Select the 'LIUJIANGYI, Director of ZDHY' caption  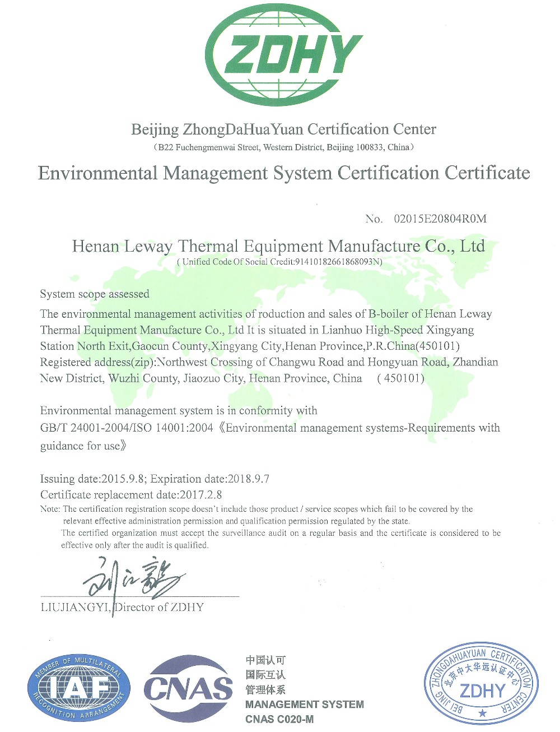click(122, 607)
